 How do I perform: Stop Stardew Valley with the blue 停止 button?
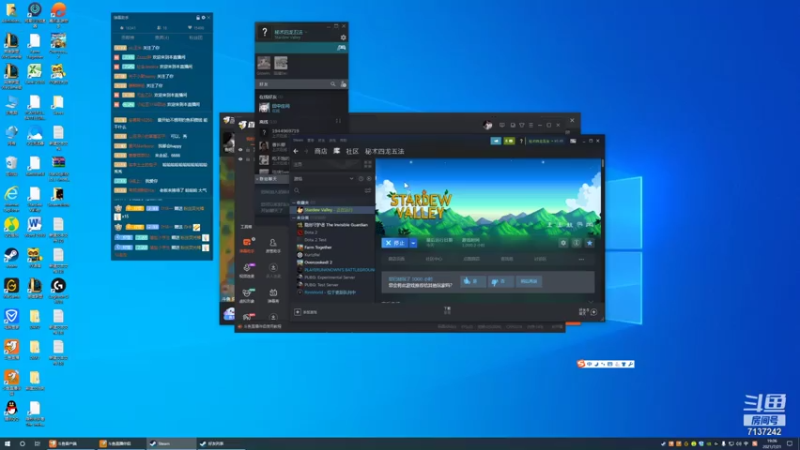[395, 243]
